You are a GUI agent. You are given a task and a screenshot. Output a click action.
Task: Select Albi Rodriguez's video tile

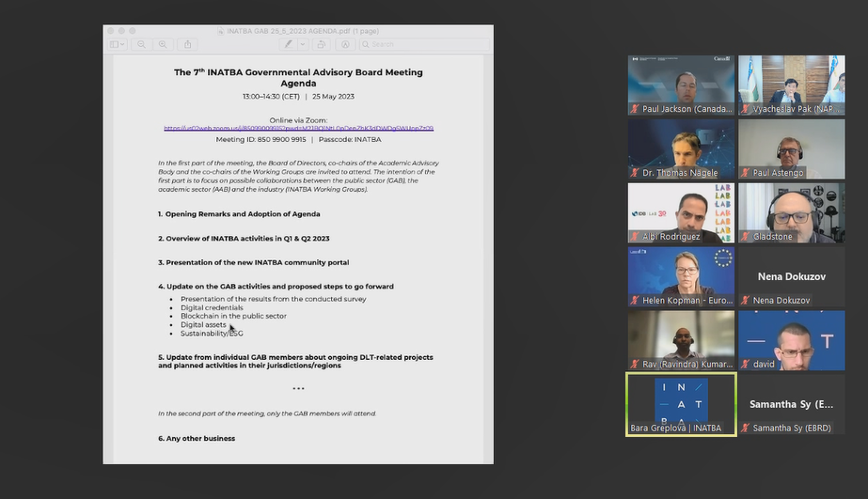(681, 213)
